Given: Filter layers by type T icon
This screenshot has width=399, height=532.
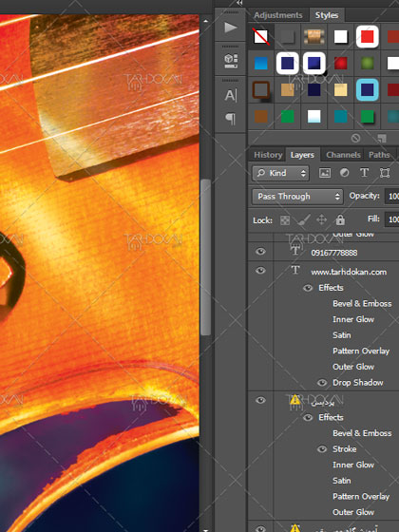Looking at the screenshot, I should click(x=365, y=173).
